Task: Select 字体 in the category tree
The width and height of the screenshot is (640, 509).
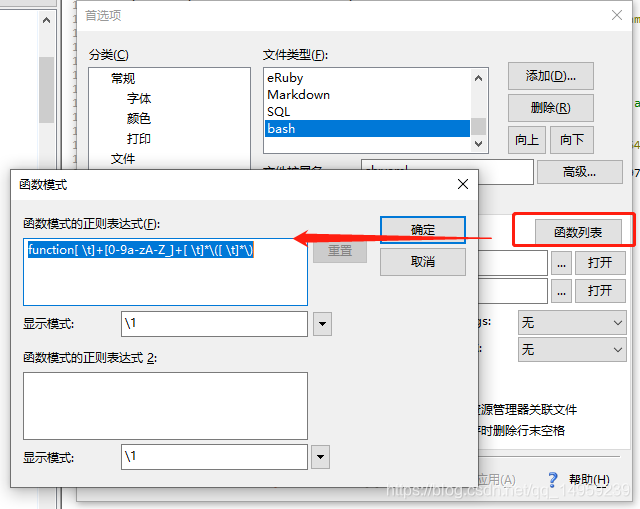Action: tap(139, 98)
